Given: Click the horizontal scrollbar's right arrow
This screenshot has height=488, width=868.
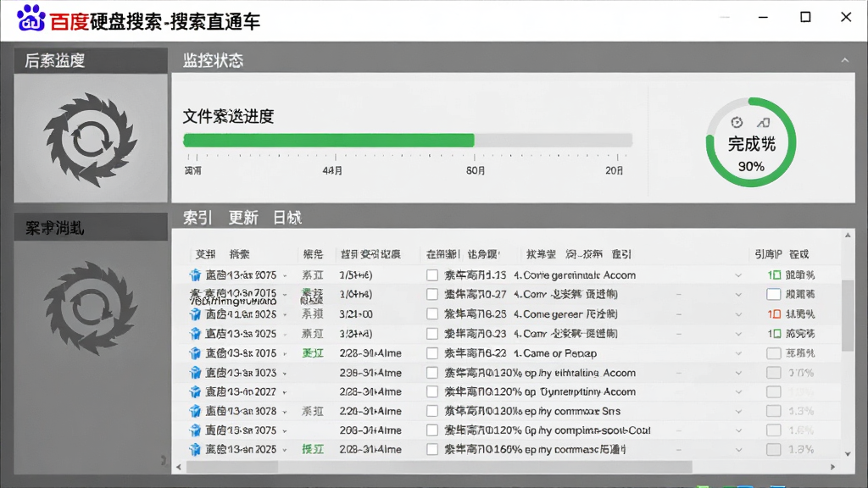Looking at the screenshot, I should (833, 467).
